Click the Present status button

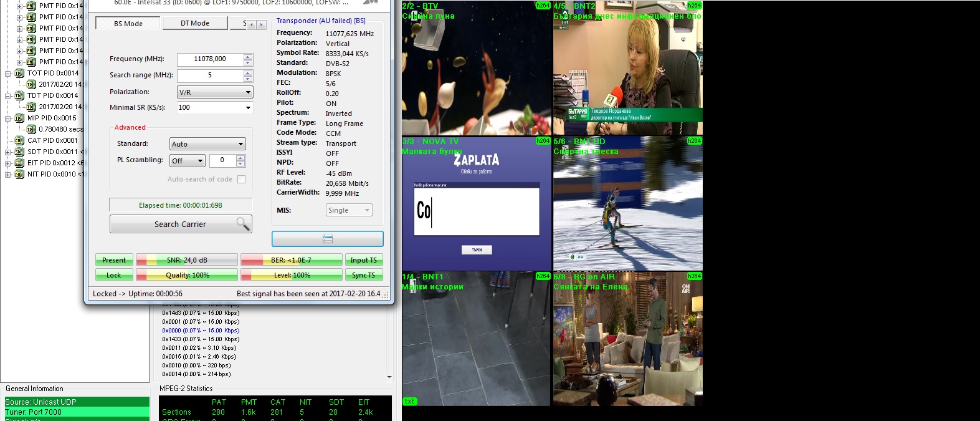(114, 260)
